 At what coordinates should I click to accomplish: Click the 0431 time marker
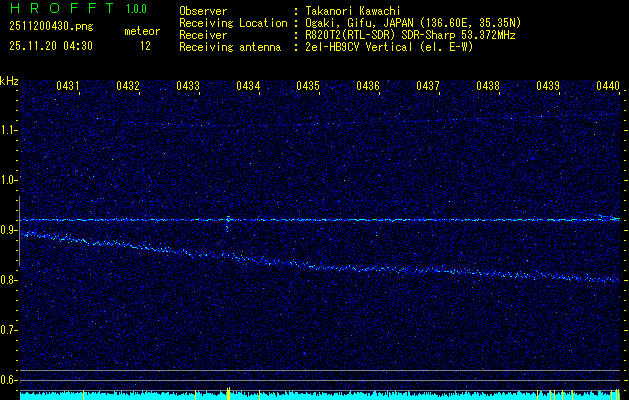[68, 87]
